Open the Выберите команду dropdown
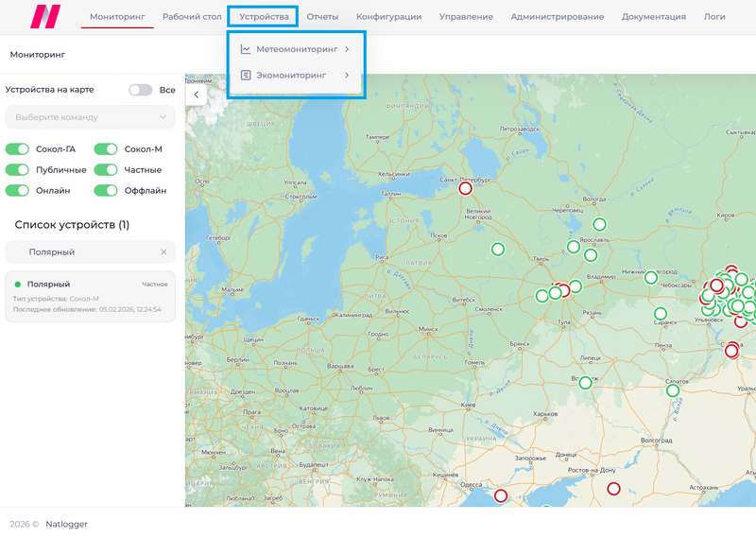The width and height of the screenshot is (756, 537). pyautogui.click(x=90, y=117)
